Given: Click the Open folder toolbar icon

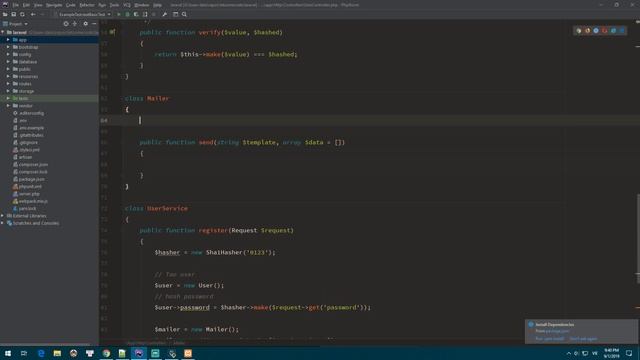Looking at the screenshot, I should pos(5,14).
